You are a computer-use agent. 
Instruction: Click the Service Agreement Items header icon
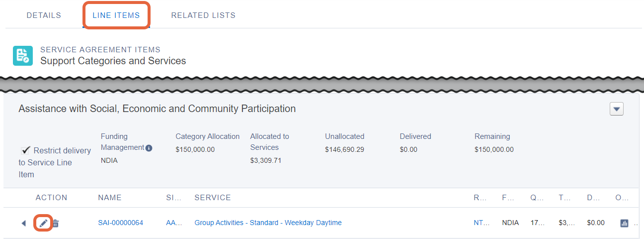(23, 55)
